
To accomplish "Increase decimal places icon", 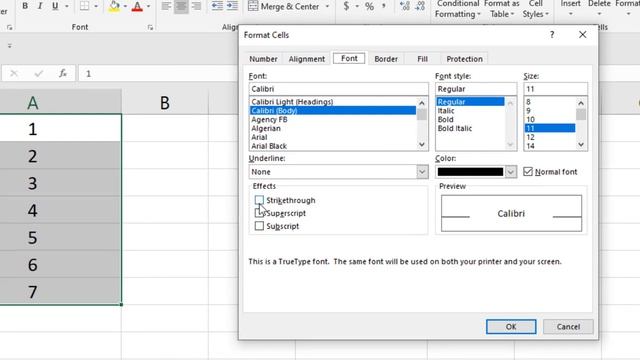I will tap(404, 6).
